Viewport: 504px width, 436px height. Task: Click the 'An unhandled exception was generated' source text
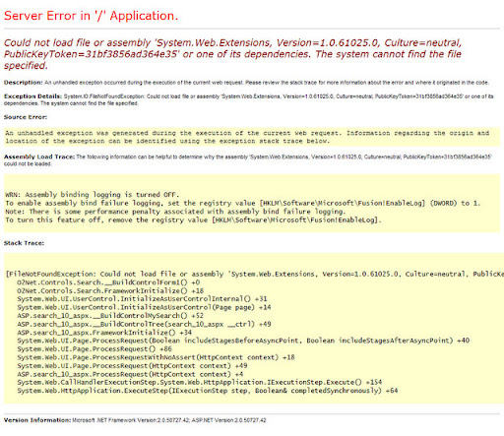(x=247, y=137)
